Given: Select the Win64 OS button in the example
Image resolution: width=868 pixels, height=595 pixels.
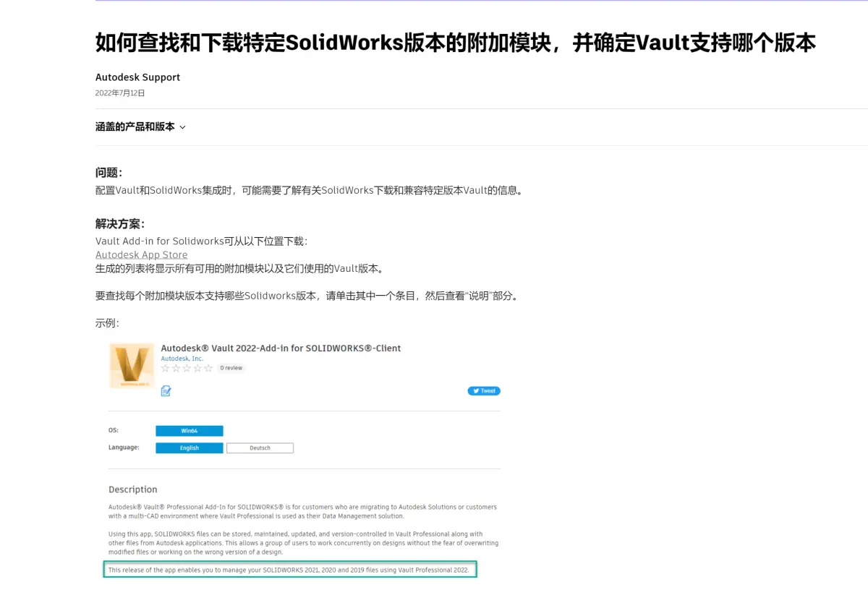Looking at the screenshot, I should click(x=190, y=431).
